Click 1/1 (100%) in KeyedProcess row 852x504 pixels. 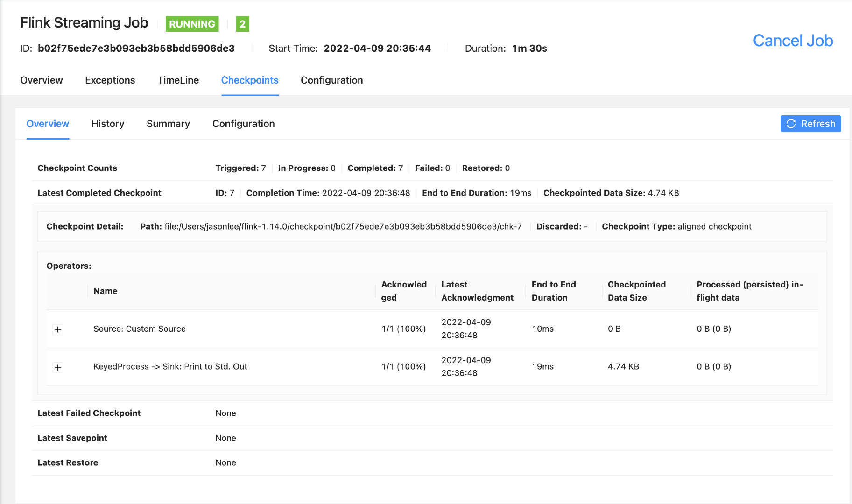pos(404,367)
